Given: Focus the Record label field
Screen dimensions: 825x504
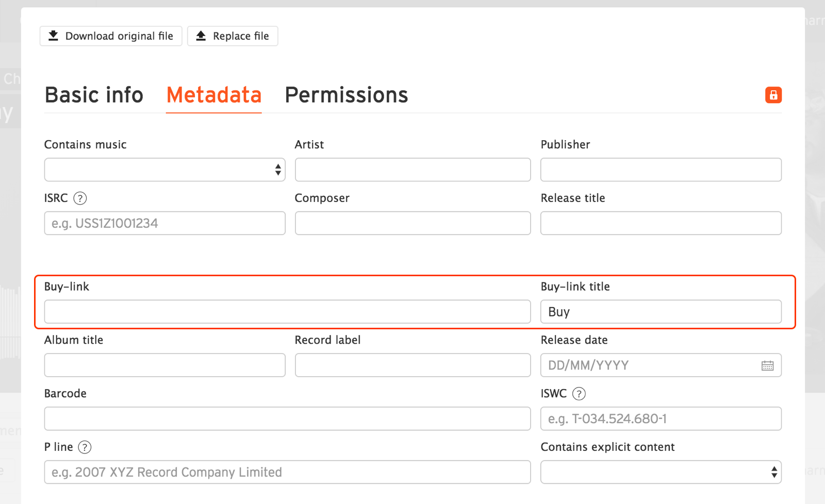Looking at the screenshot, I should 412,365.
